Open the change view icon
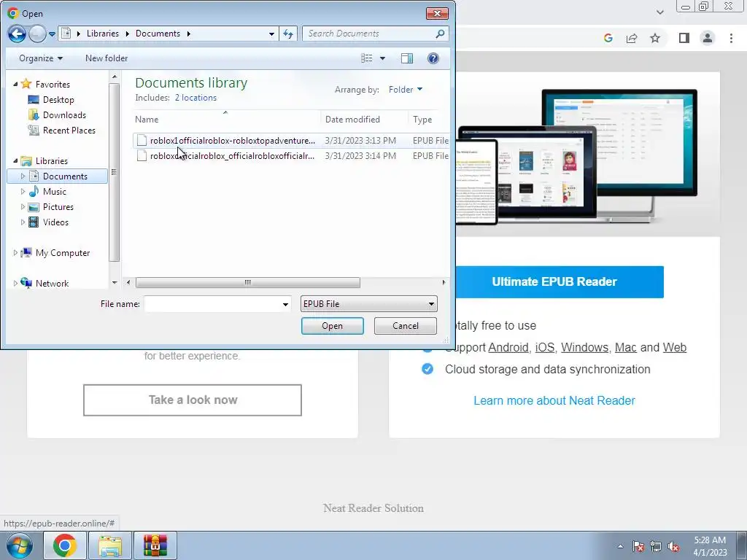 click(x=366, y=58)
